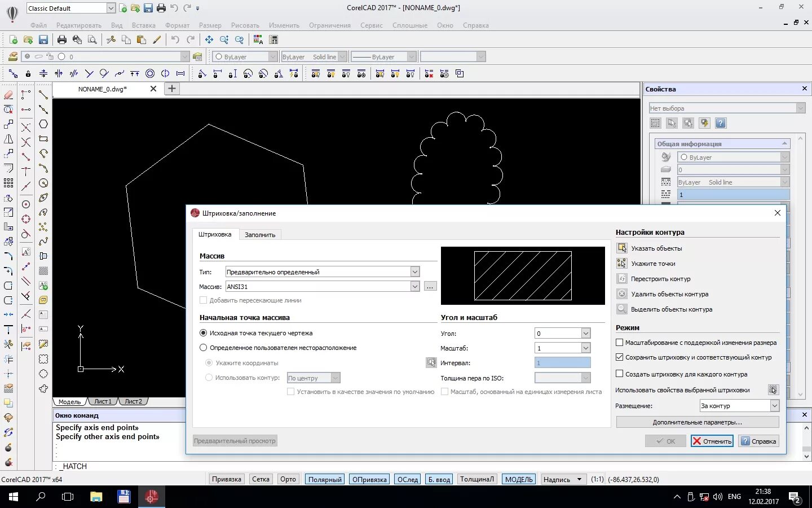
Task: Select 'Исходная точка текущего чертежа' radio option
Action: (204, 333)
